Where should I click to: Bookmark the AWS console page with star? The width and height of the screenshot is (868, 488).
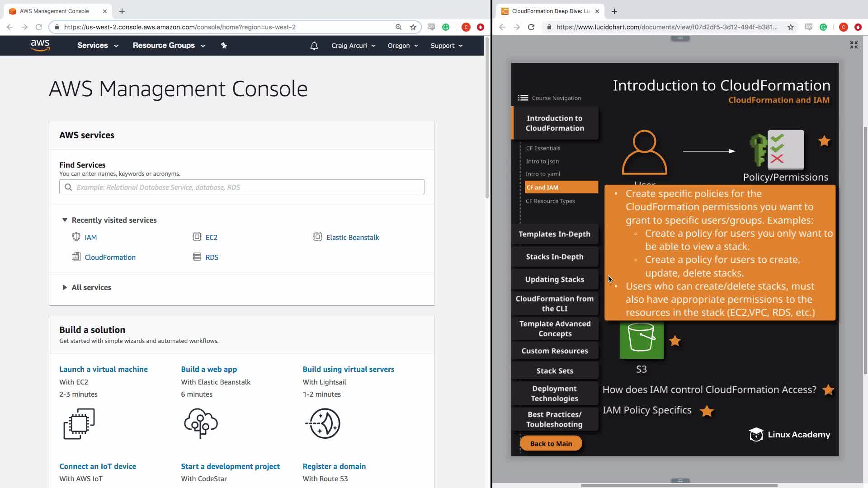coord(413,27)
